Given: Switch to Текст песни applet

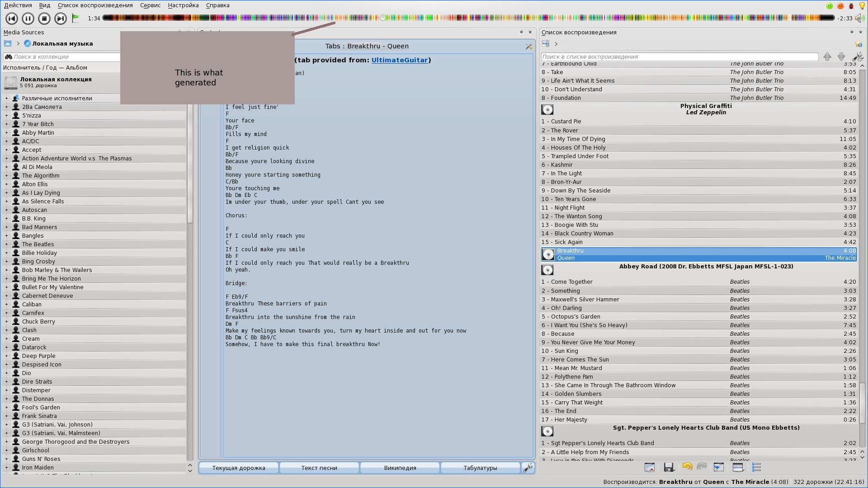Looking at the screenshot, I should (x=319, y=468).
